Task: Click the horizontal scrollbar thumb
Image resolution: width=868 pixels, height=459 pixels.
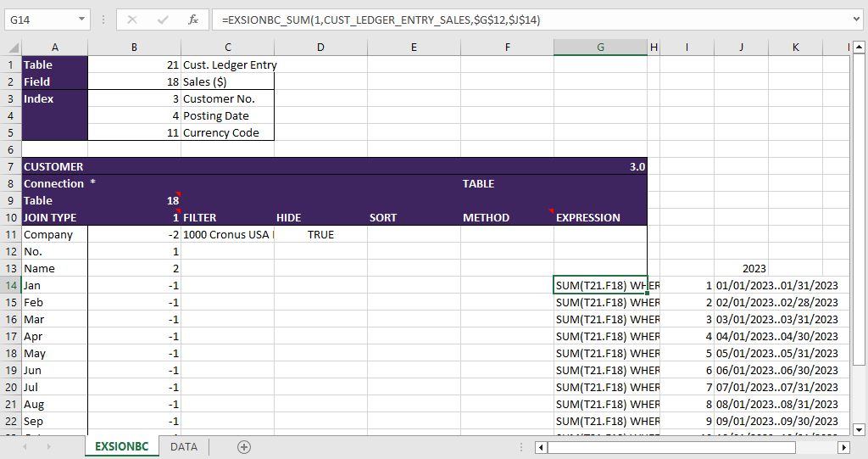Action: click(x=671, y=447)
